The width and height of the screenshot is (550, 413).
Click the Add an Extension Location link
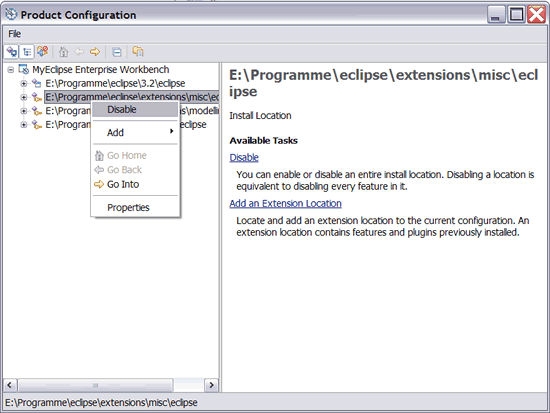pos(286,204)
